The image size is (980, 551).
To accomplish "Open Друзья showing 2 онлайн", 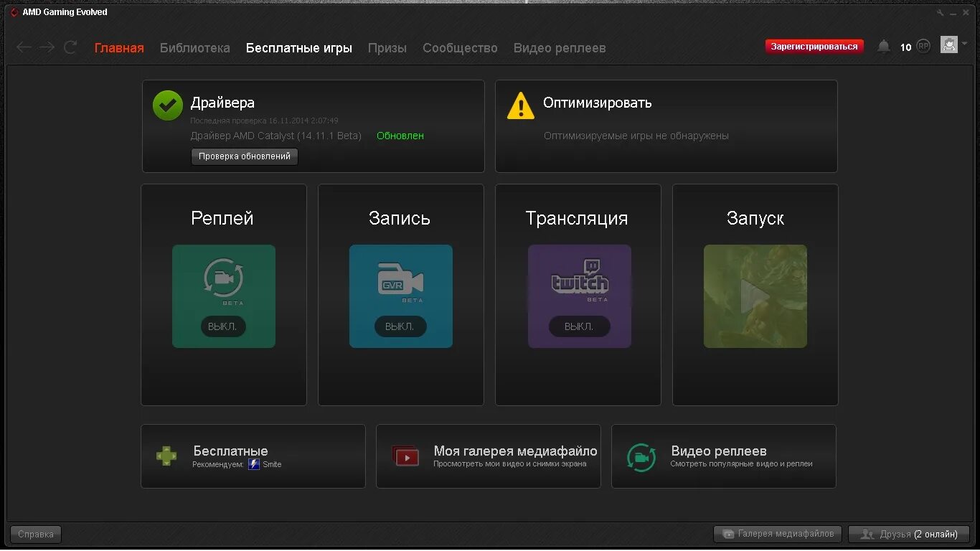I will (x=908, y=534).
